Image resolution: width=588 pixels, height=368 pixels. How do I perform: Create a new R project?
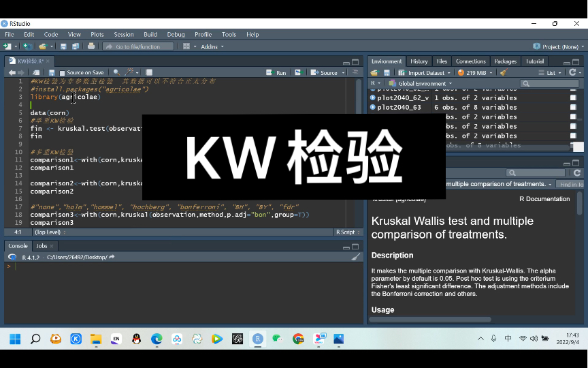(x=27, y=46)
